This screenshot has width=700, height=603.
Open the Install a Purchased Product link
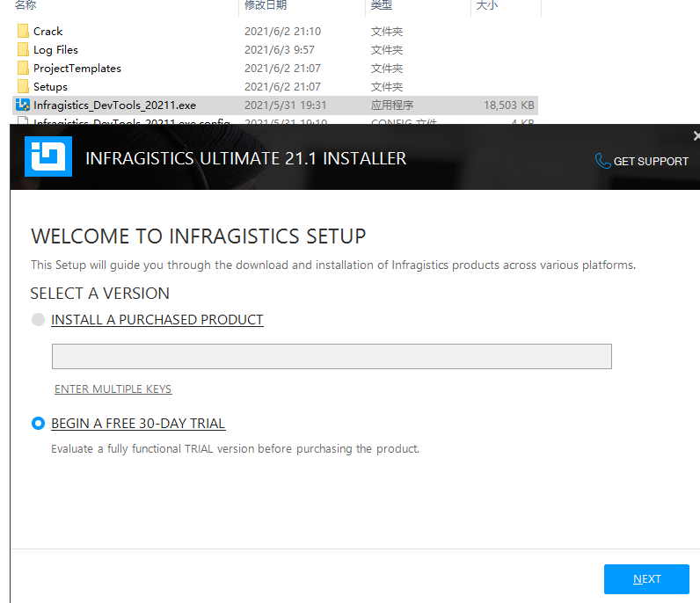[x=157, y=320]
